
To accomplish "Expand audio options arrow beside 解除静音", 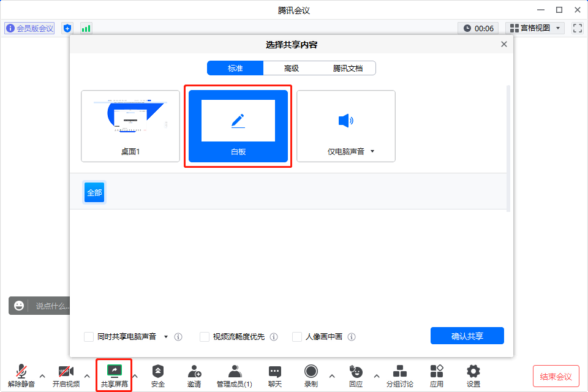I will pos(42,376).
